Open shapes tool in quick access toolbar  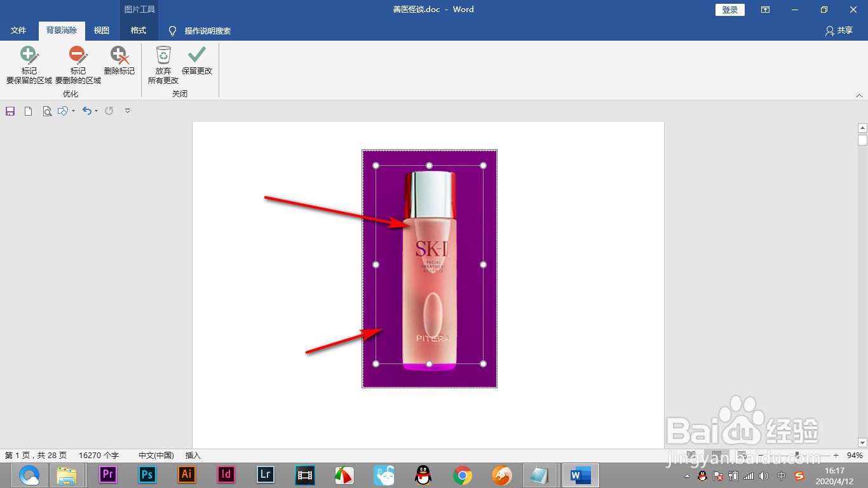pos(62,111)
